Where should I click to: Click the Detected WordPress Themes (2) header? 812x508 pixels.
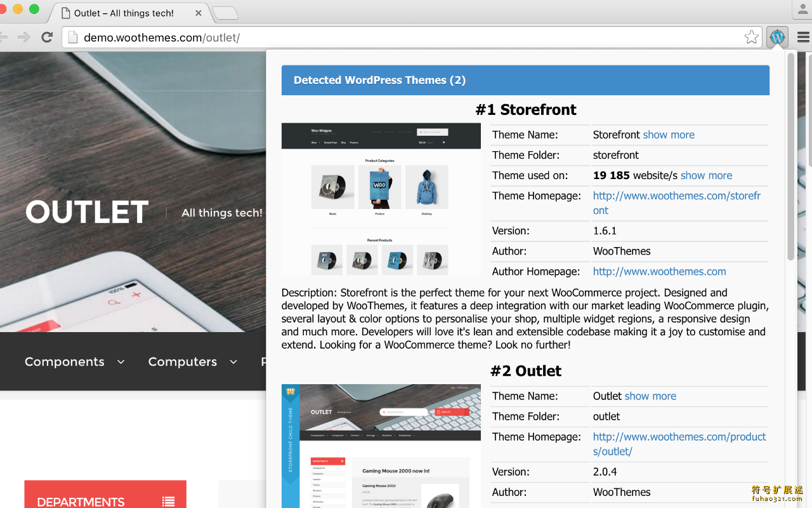point(525,80)
